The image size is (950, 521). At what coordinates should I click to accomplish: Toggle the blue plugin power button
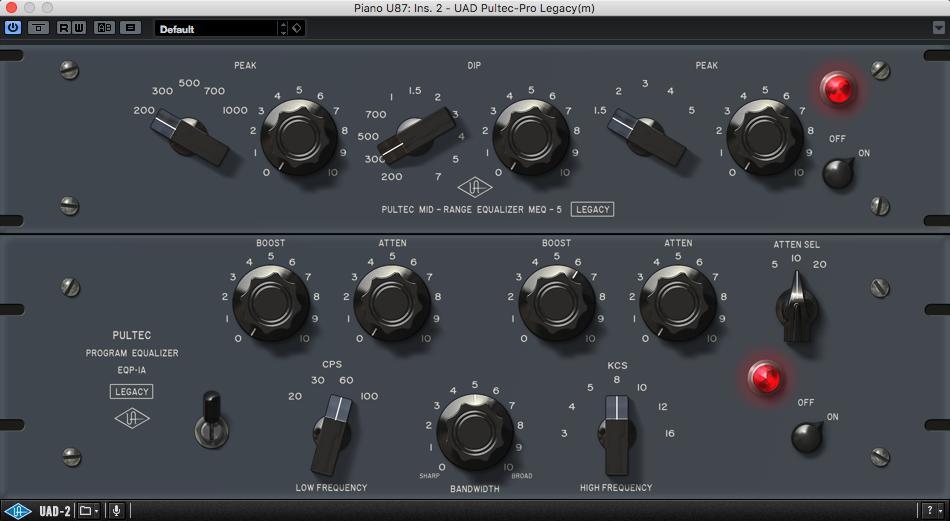[13, 28]
